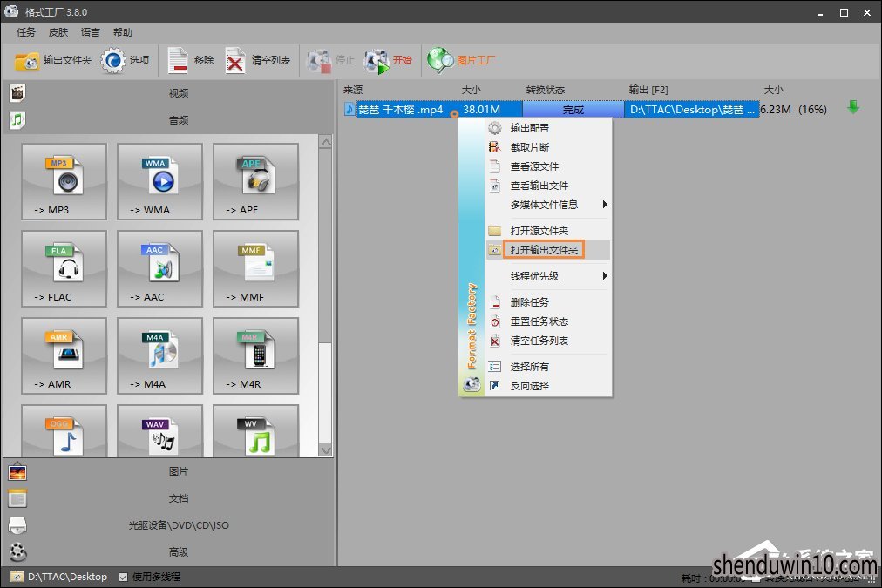Choose 删除任务 in context menu
This screenshot has width=882, height=588.
click(x=548, y=302)
